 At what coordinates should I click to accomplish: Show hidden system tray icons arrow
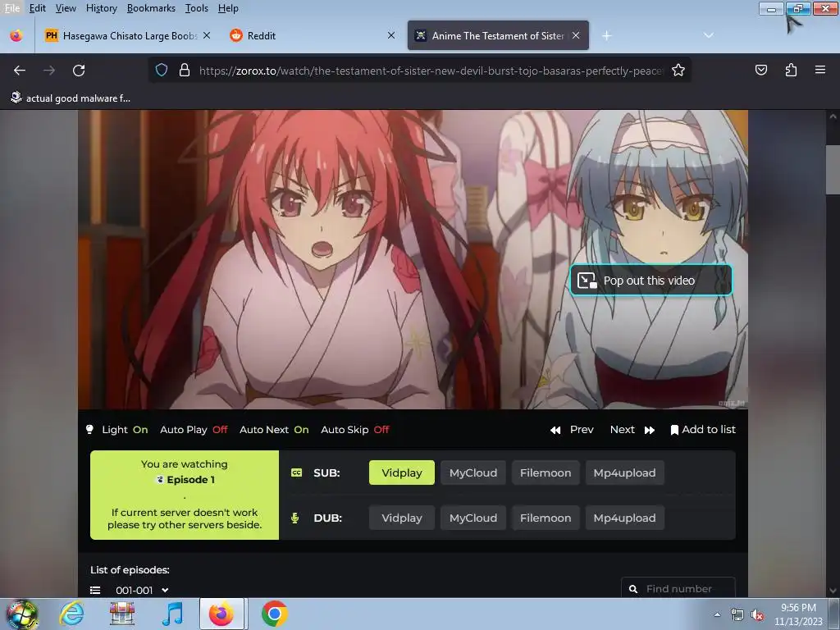coord(717,614)
